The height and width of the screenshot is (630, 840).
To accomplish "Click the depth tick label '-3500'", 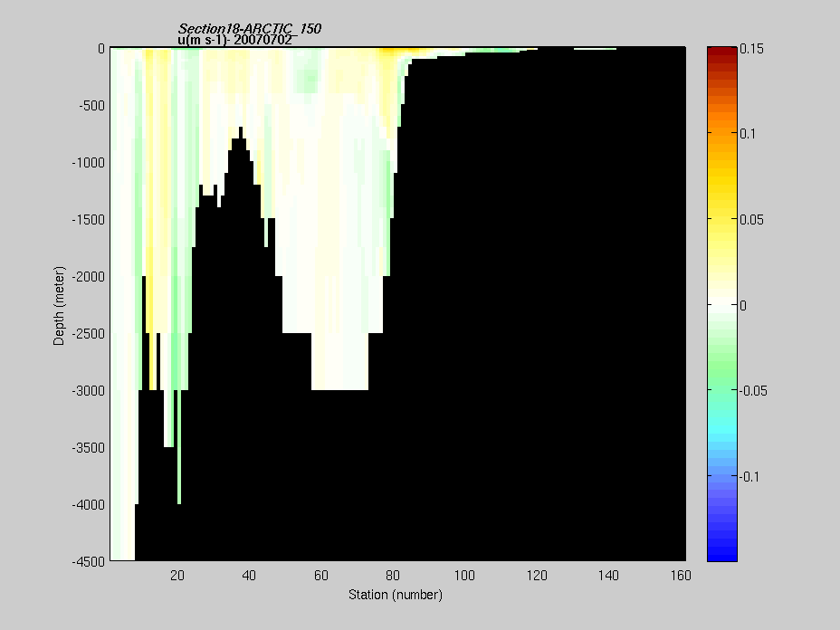I will [89, 448].
